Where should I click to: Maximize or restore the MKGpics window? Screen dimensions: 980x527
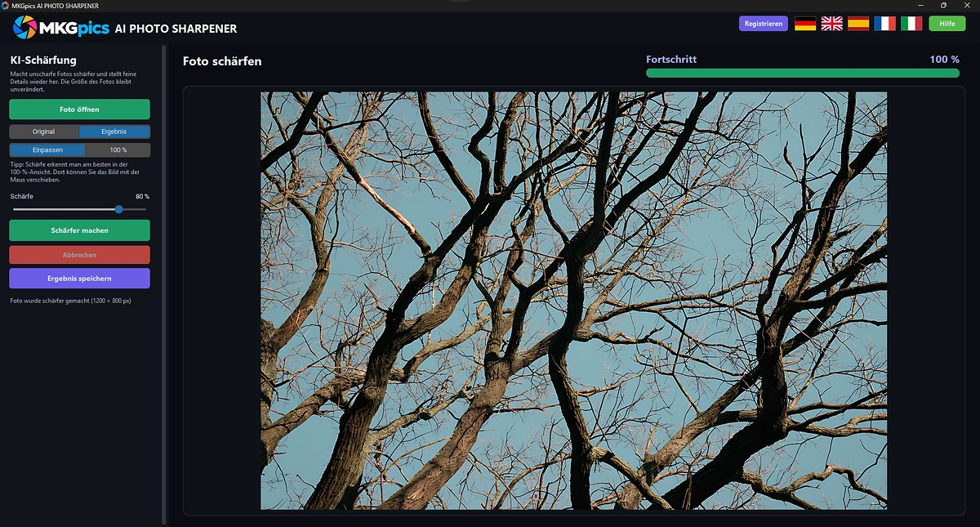(x=944, y=6)
